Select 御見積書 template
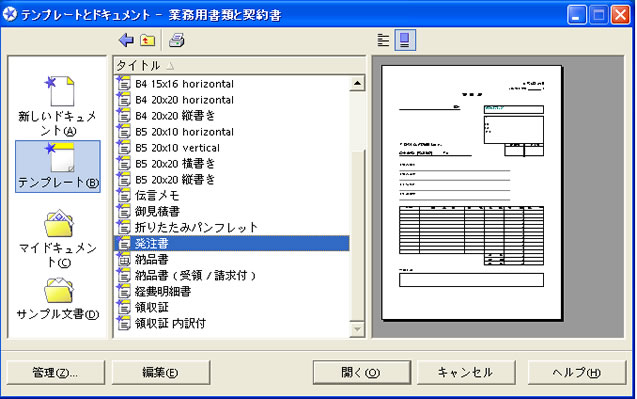This screenshot has width=637, height=399. pyautogui.click(x=232, y=211)
